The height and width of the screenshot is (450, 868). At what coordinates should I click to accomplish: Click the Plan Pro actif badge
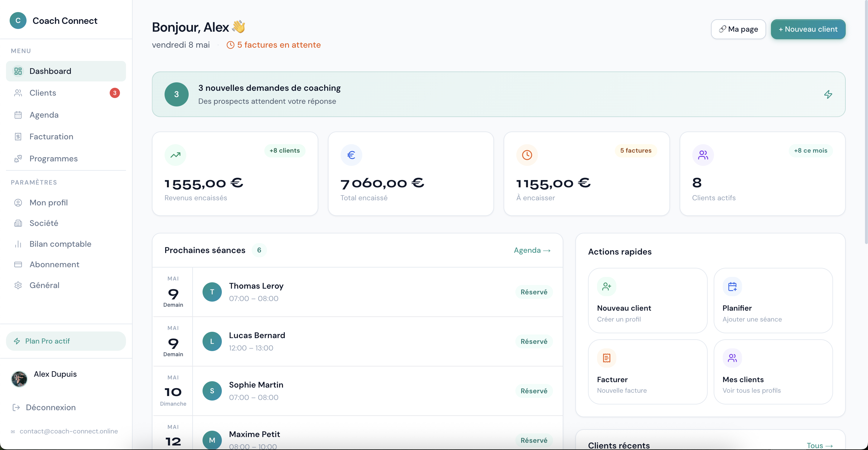point(66,341)
